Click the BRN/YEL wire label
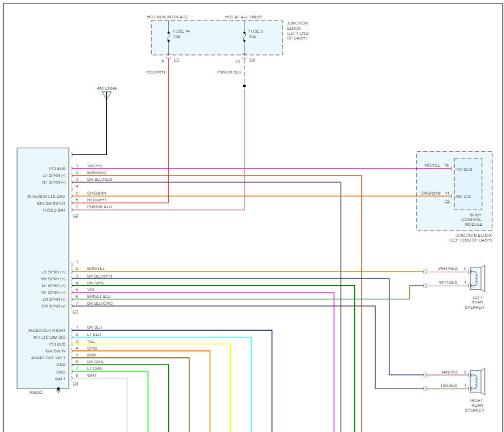 [96, 269]
